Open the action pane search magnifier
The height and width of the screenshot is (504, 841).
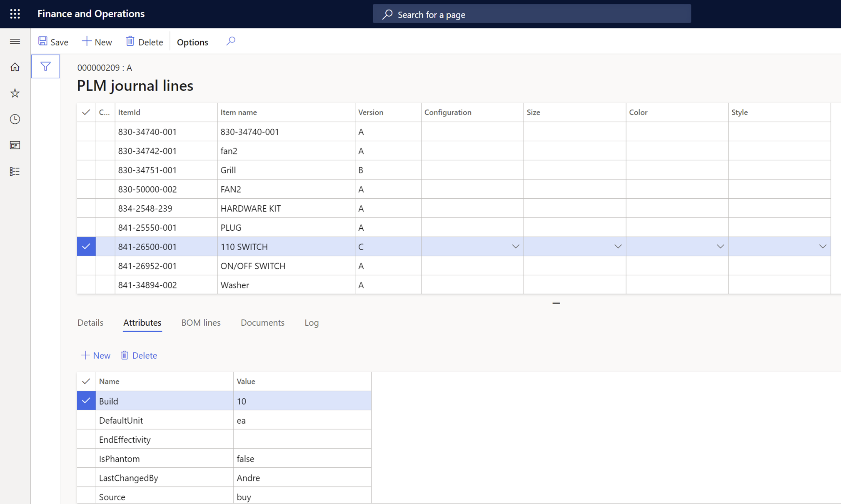tap(231, 41)
